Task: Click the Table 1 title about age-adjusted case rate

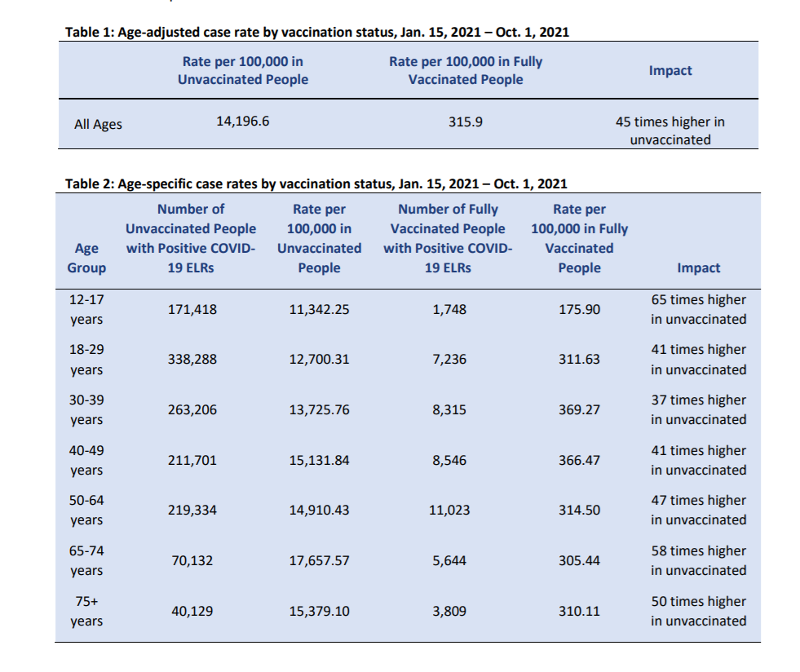Action: coord(317,32)
